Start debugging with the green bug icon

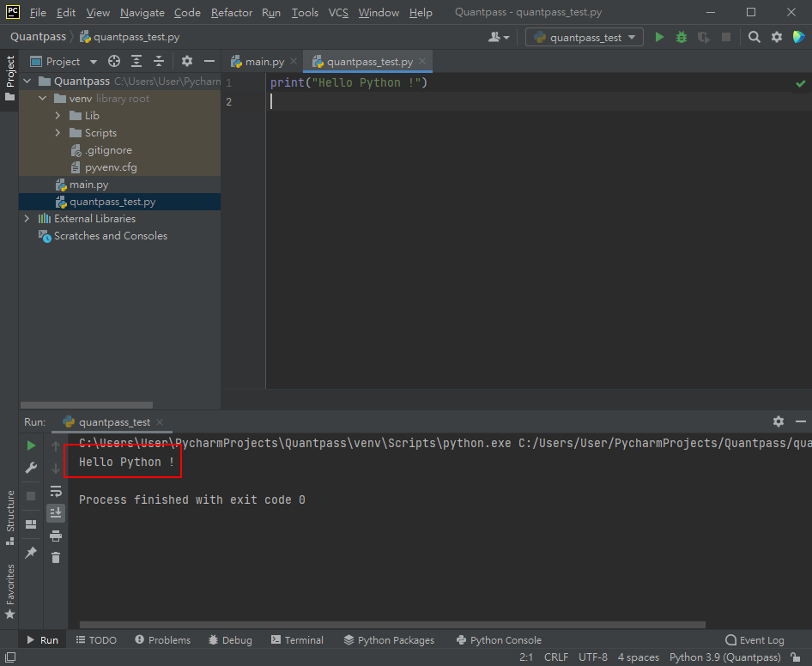[x=682, y=37]
